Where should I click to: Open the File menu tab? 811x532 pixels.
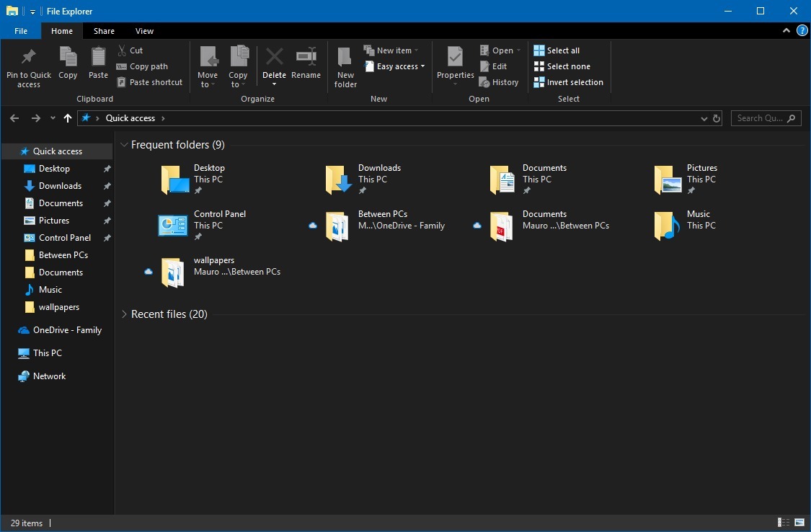point(21,31)
